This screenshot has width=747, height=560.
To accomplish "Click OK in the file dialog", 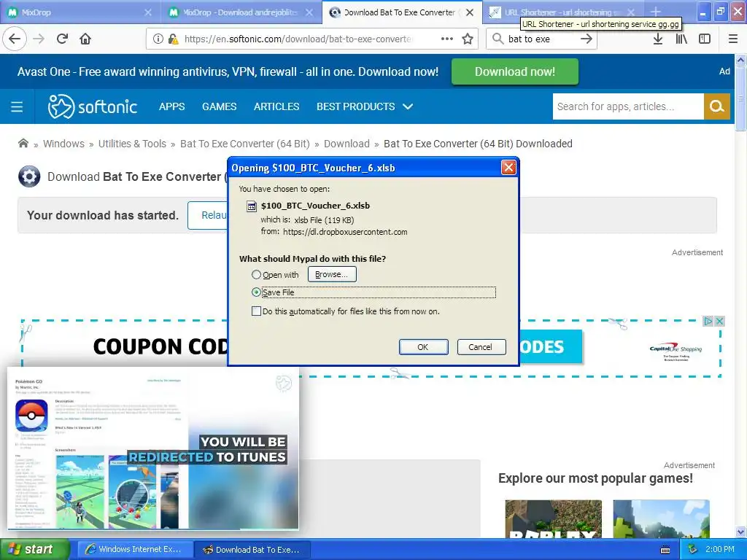I will pyautogui.click(x=423, y=347).
